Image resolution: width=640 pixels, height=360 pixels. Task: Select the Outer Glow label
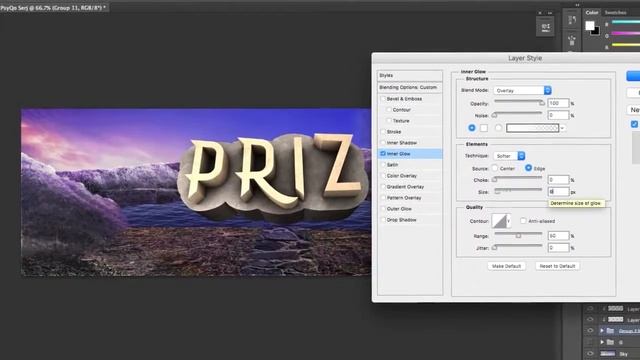pos(399,209)
